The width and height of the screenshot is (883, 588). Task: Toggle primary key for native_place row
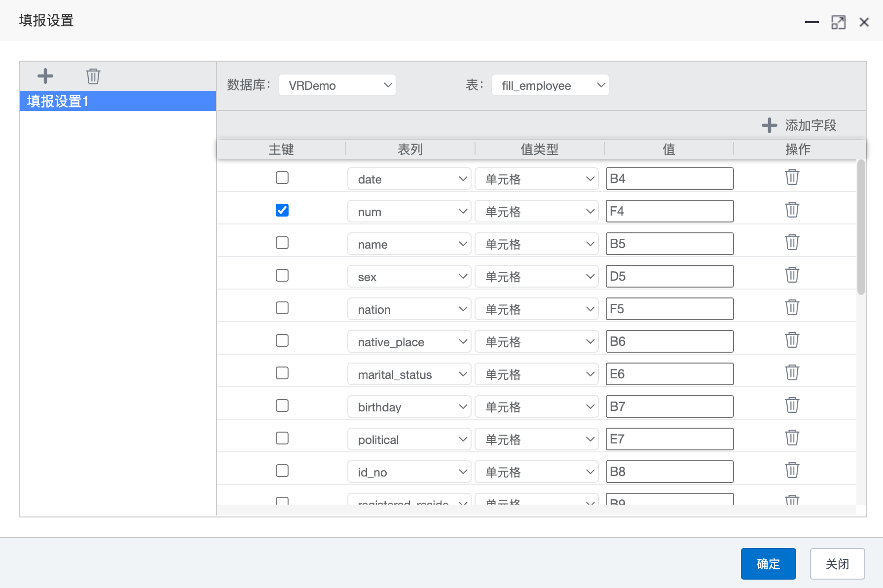click(x=282, y=340)
